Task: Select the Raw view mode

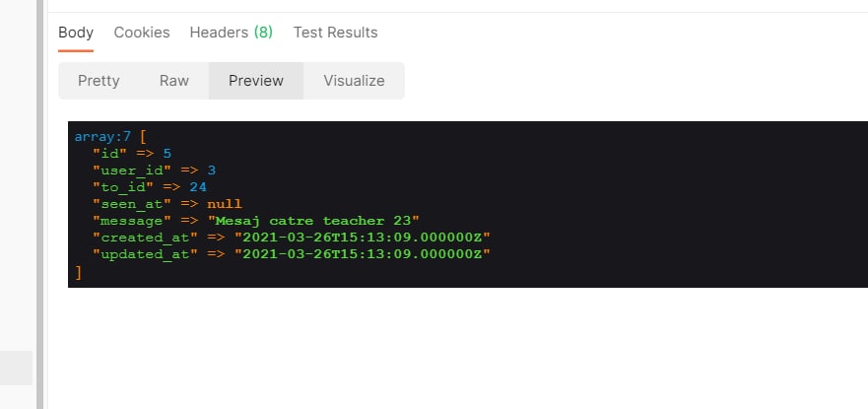Action: coord(173,81)
